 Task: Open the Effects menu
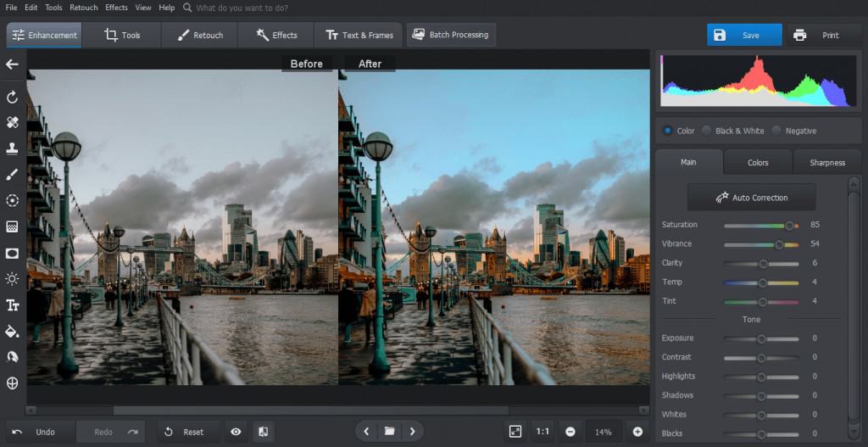[117, 8]
